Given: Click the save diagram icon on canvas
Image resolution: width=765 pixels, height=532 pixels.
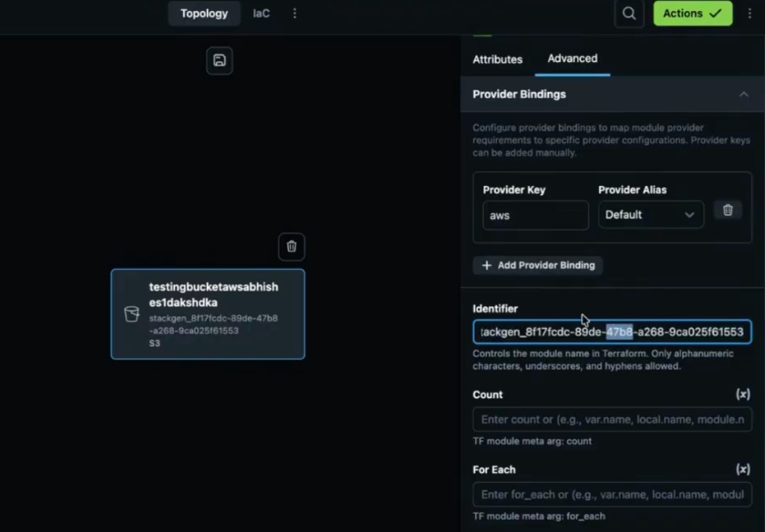Looking at the screenshot, I should (x=220, y=61).
